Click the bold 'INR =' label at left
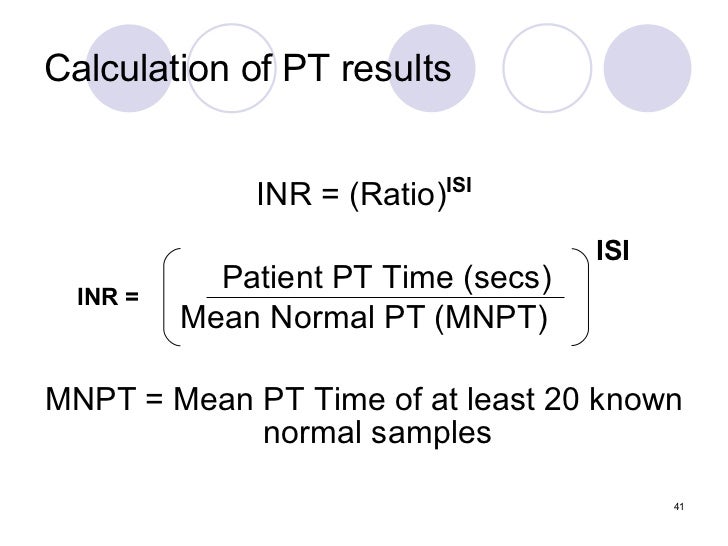The width and height of the screenshot is (728, 546). click(108, 298)
